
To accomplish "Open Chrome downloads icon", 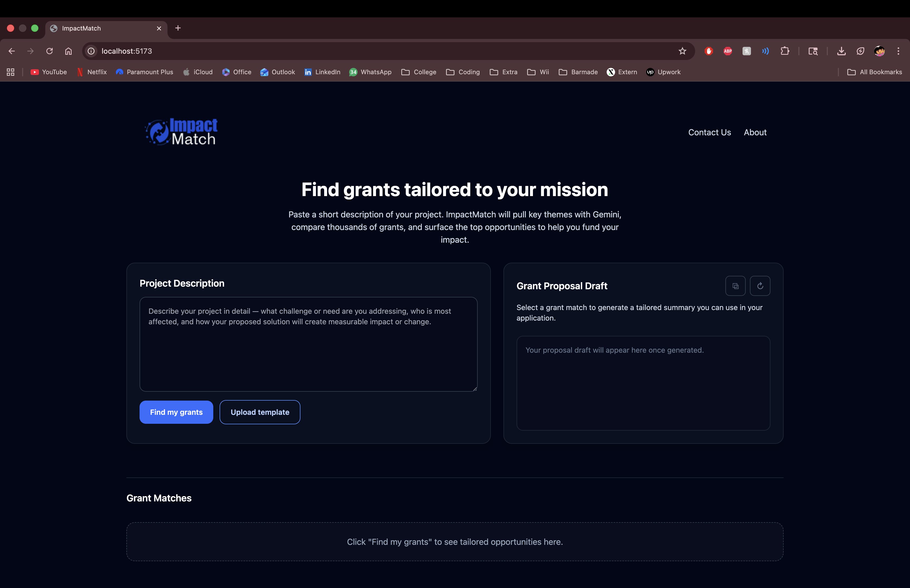I will pos(841,51).
